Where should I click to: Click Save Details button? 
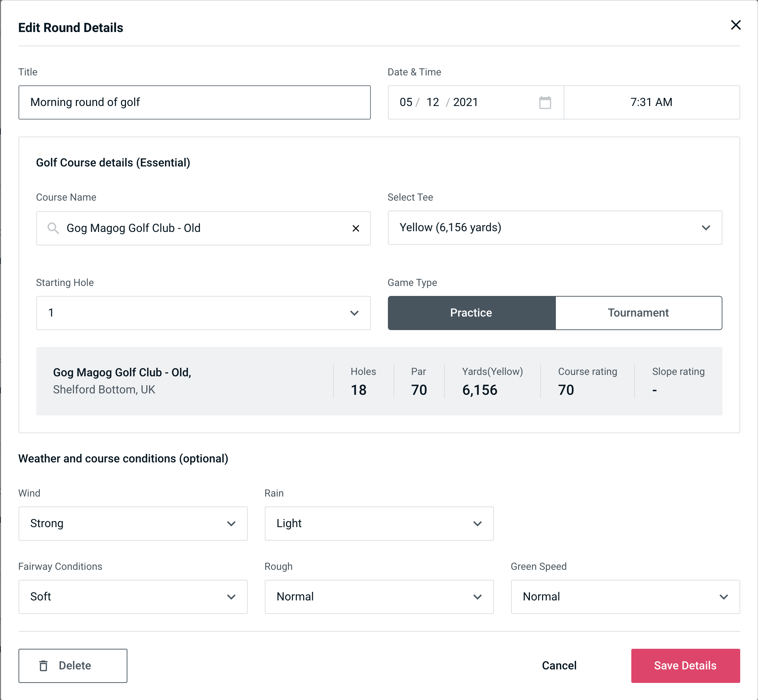tap(685, 666)
